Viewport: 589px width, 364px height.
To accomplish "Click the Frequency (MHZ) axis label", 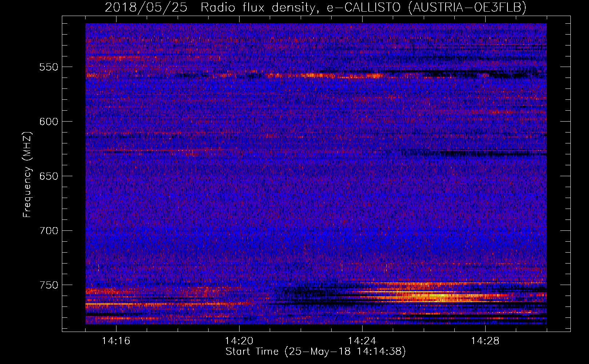I will (x=27, y=174).
